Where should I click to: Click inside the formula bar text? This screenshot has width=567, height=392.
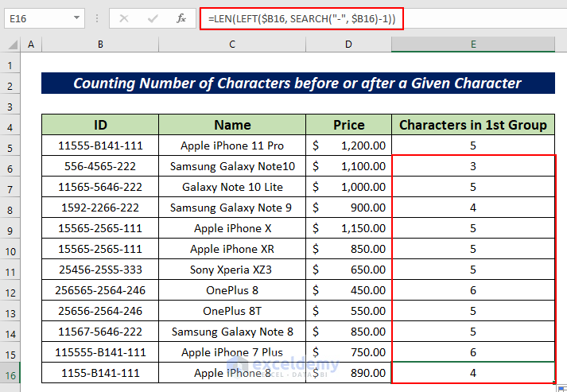coord(302,17)
